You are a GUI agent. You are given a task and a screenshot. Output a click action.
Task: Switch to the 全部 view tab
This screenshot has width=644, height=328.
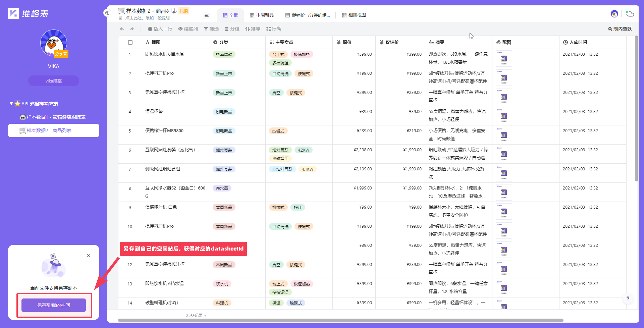point(230,15)
